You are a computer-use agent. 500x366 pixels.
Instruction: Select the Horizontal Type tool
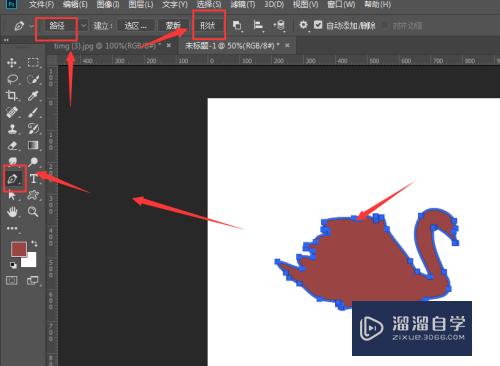[33, 179]
